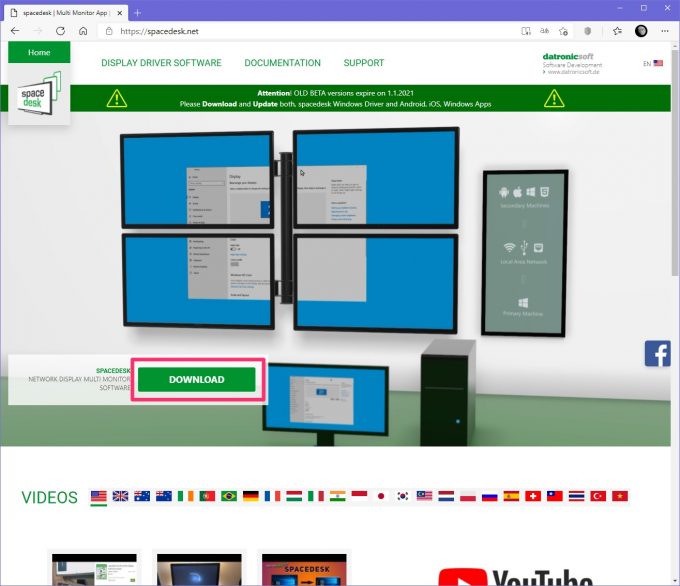680x586 pixels.
Task: Click the green Home tab
Action: tap(39, 52)
